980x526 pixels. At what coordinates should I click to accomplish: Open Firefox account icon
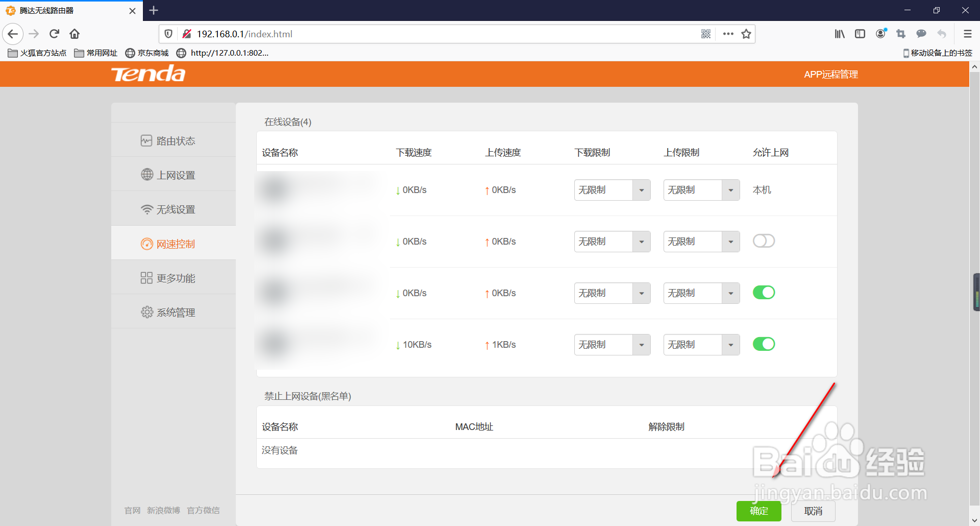(881, 34)
